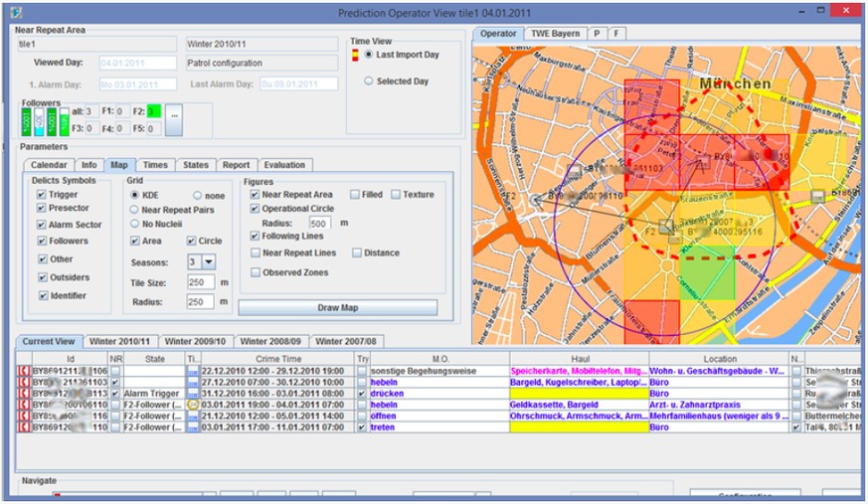Switch to the Evaluation parameters tab
Screen dimensions: 868x504
[284, 165]
